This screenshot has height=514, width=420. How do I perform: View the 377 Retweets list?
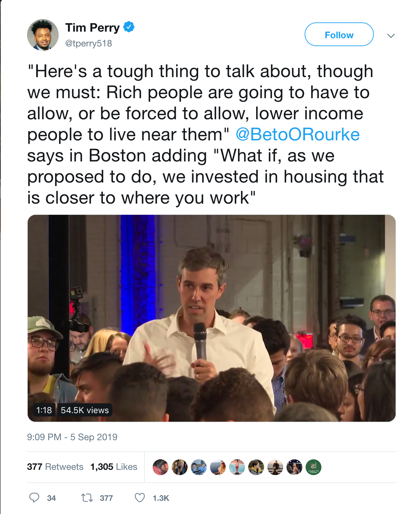55,467
